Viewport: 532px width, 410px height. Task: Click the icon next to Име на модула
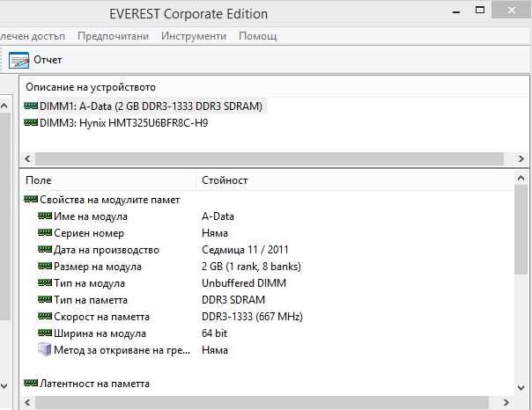(45, 216)
